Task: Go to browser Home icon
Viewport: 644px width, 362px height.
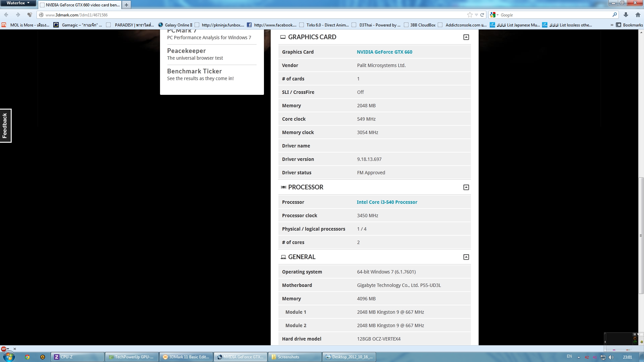Action: point(638,15)
